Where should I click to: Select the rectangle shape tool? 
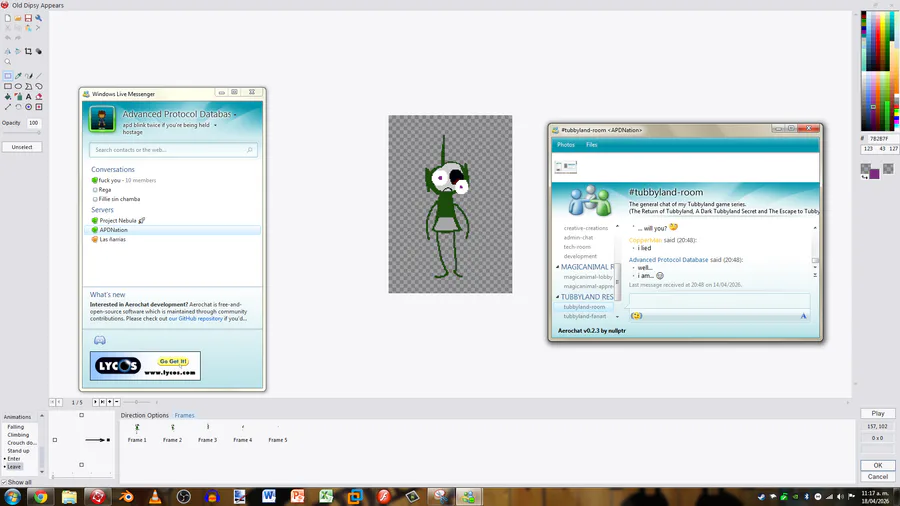(8, 86)
